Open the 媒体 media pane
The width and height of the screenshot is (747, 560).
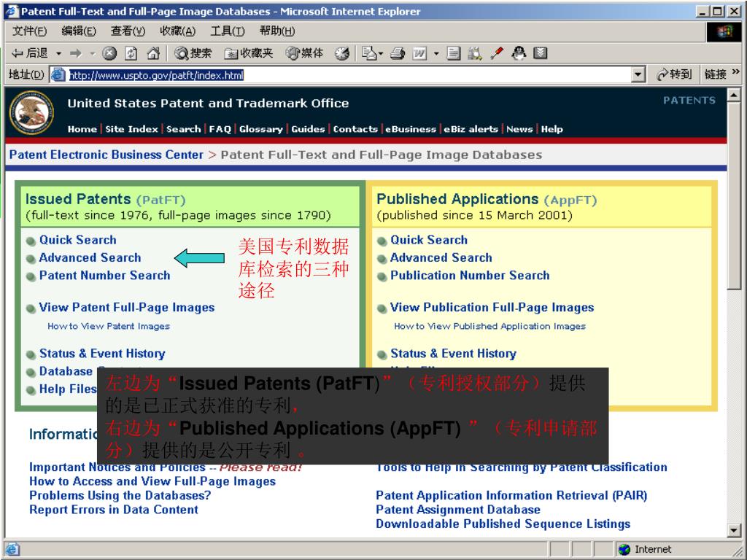(304, 52)
